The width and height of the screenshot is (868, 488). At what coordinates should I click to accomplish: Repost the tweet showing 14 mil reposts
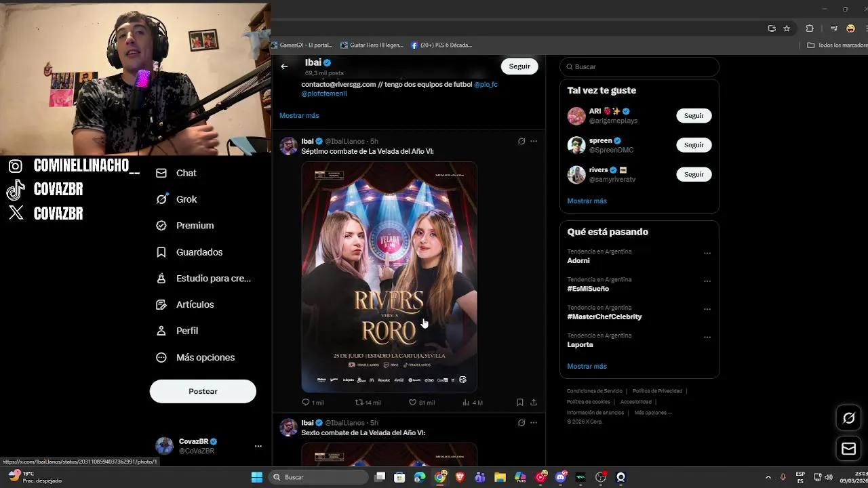pos(368,403)
